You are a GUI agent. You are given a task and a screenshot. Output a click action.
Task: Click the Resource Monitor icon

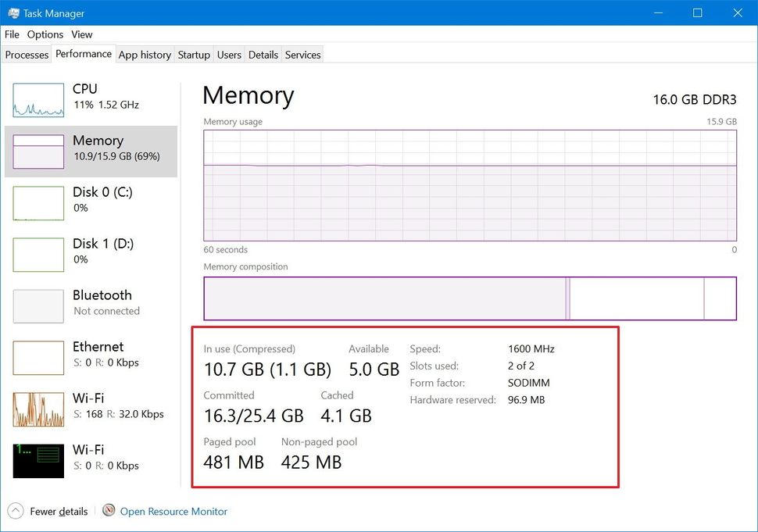[108, 510]
